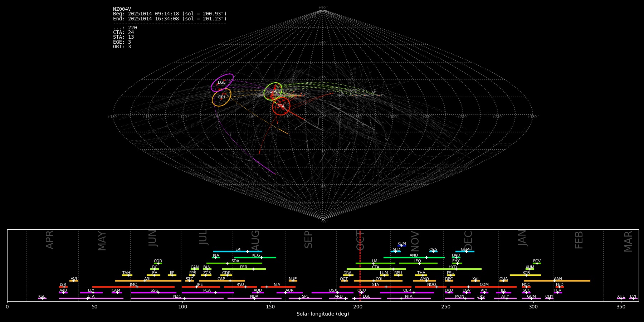Click the 'EGE: 3' count line
Screen dimensions: 644x322
coord(122,42)
